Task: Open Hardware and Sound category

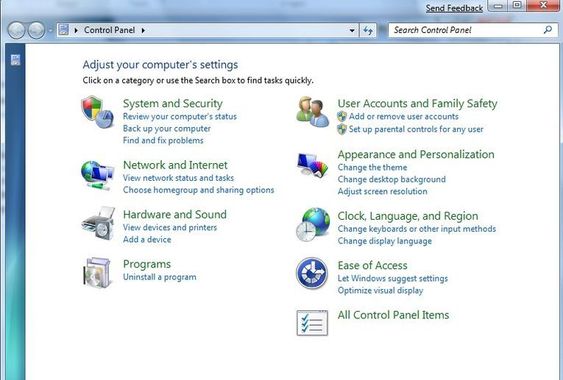Action: coord(175,214)
